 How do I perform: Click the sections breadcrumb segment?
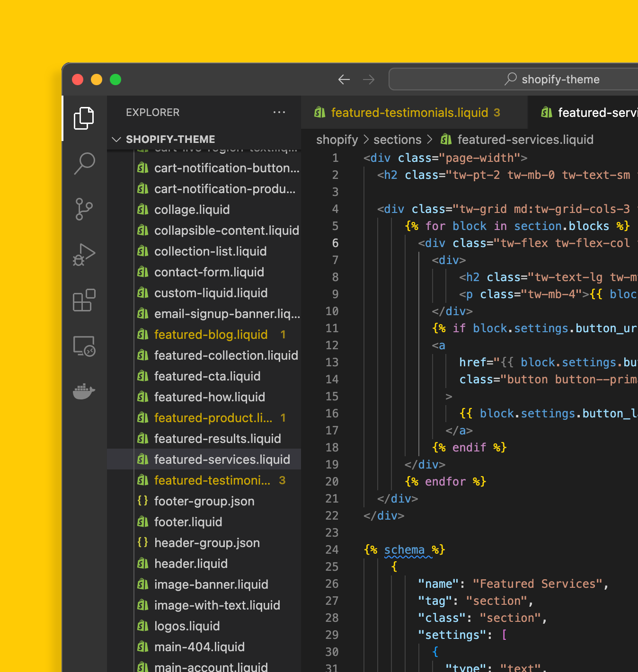click(x=397, y=140)
